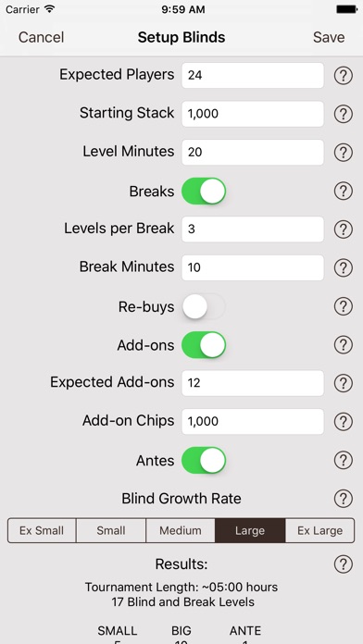Tap the Starting Stack help icon
The image size is (363, 644).
(343, 114)
